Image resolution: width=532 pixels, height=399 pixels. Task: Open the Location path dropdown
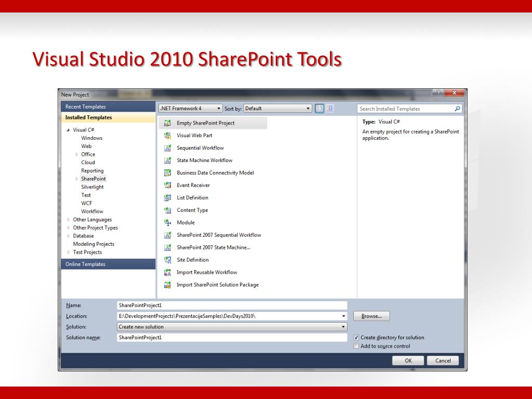tap(343, 316)
